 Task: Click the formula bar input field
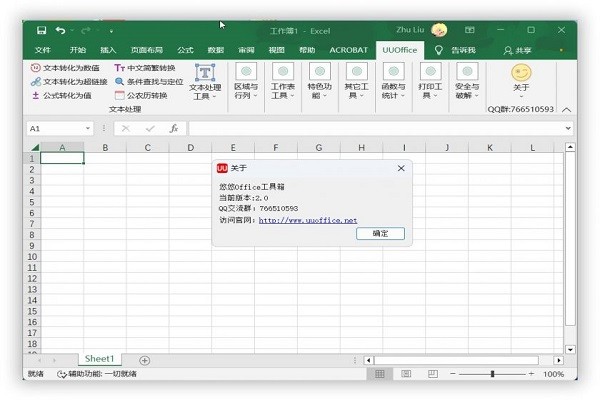pyautogui.click(x=375, y=129)
